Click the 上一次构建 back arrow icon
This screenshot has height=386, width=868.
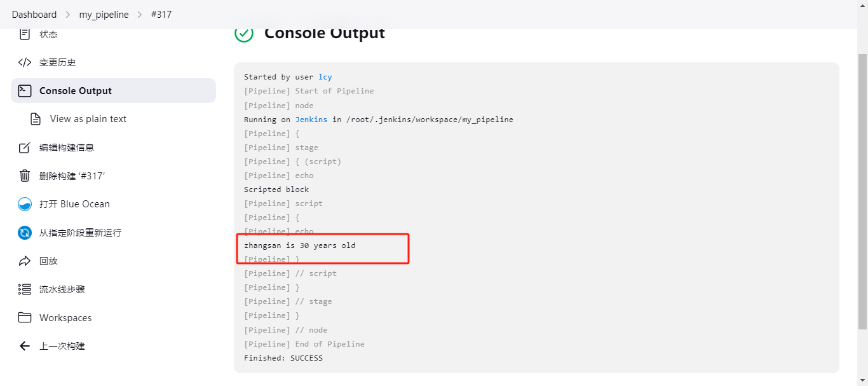tap(25, 346)
